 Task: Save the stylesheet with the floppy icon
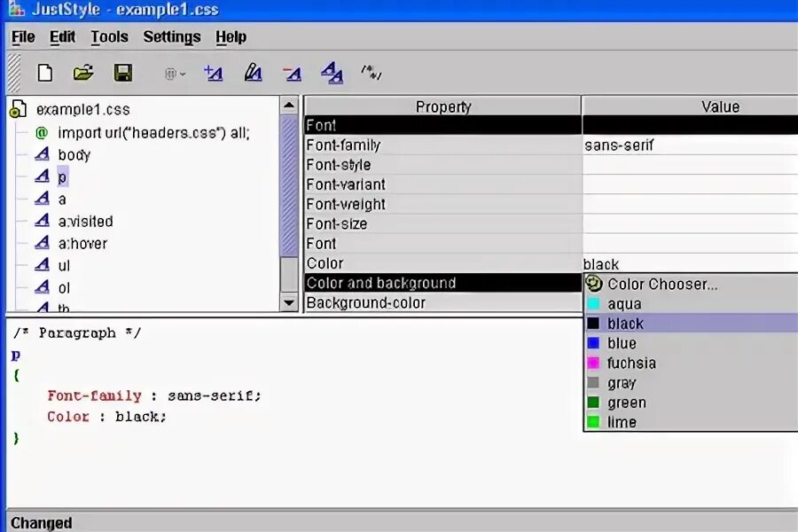tap(122, 73)
